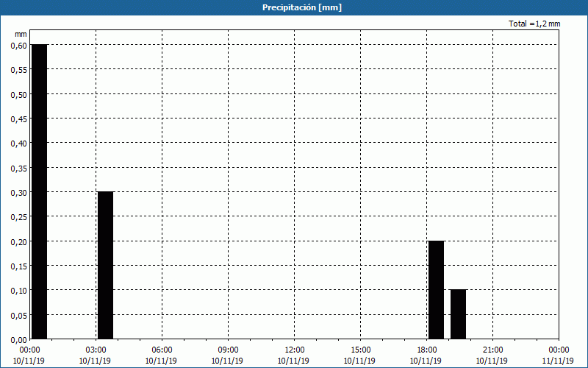The height and width of the screenshot is (368, 588).
Task: Click the 18:00 time axis label
Action: tap(427, 350)
